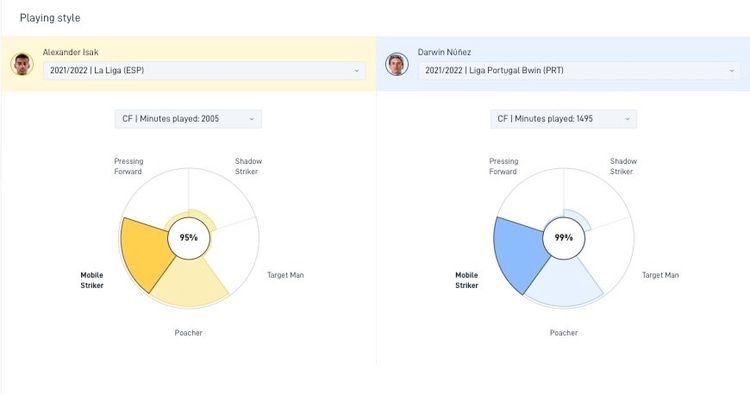750x395 pixels.
Task: Click Shadow Striker small segment in Isak chart
Action: point(205,219)
